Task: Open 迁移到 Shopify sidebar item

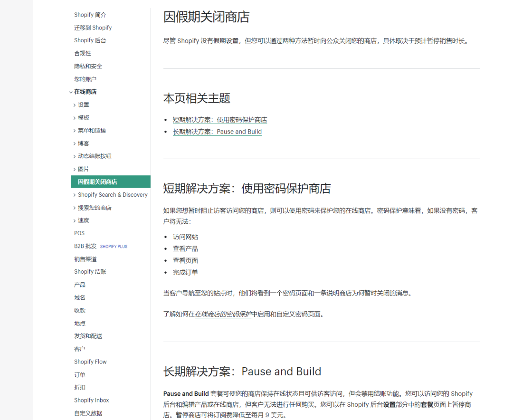Action: point(93,28)
